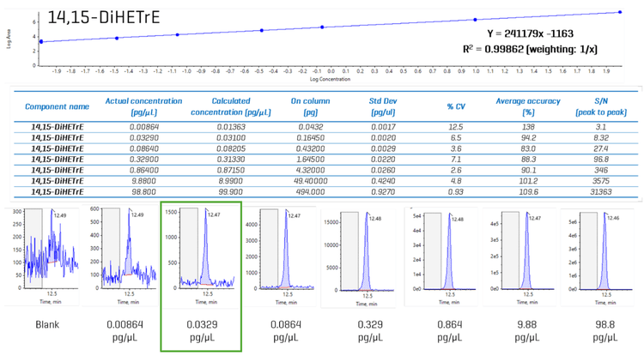Select the 31363 S/N value cell
The width and height of the screenshot is (644, 362).
(x=594, y=193)
